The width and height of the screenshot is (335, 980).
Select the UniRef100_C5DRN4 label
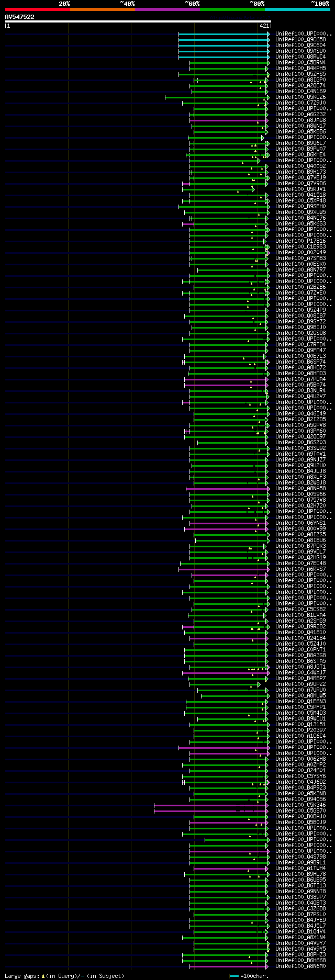click(300, 62)
